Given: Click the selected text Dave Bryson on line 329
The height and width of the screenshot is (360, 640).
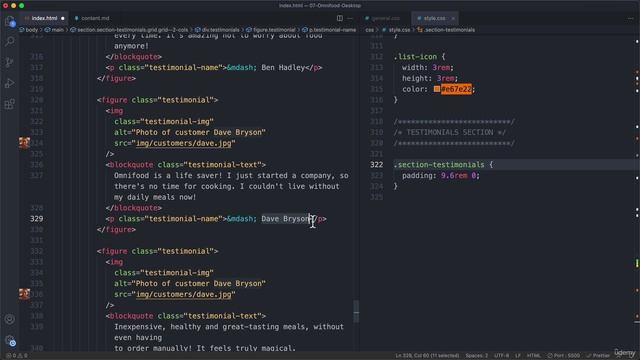Looking at the screenshot, I should coord(286,219).
